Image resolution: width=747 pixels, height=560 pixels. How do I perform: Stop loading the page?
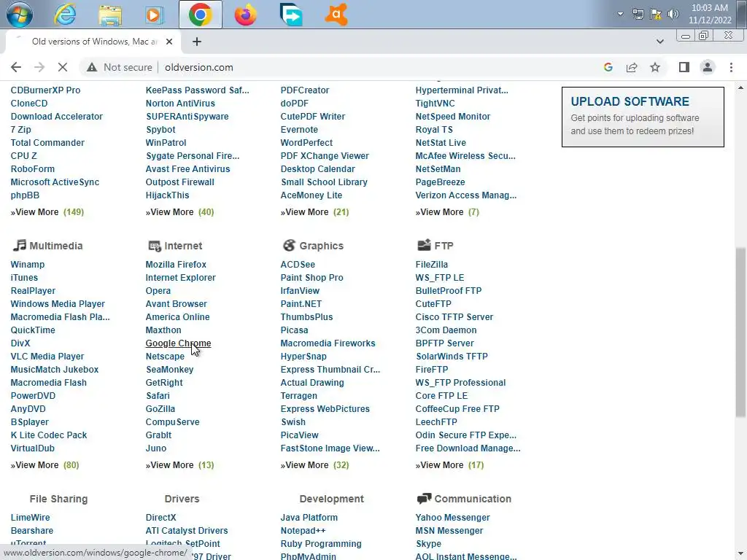click(x=63, y=67)
